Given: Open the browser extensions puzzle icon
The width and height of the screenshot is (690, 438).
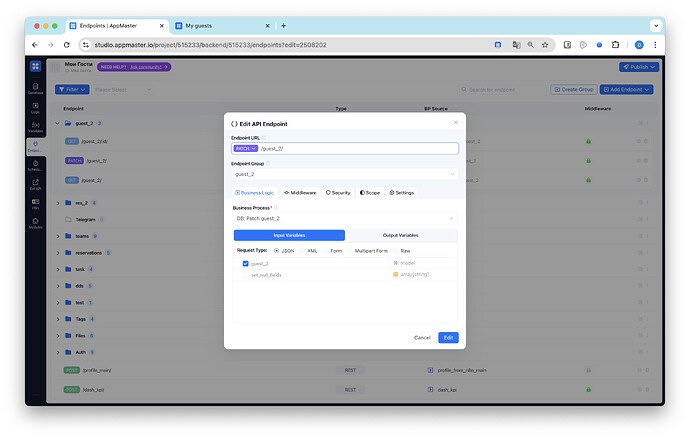Looking at the screenshot, I should pyautogui.click(x=615, y=45).
